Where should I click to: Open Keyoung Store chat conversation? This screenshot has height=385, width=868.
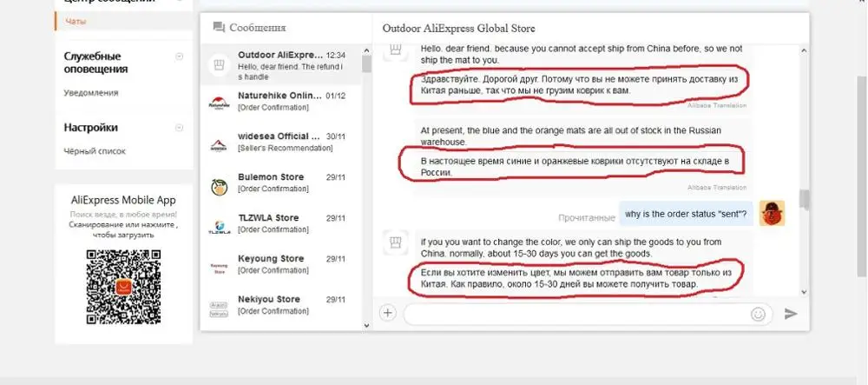pos(280,264)
